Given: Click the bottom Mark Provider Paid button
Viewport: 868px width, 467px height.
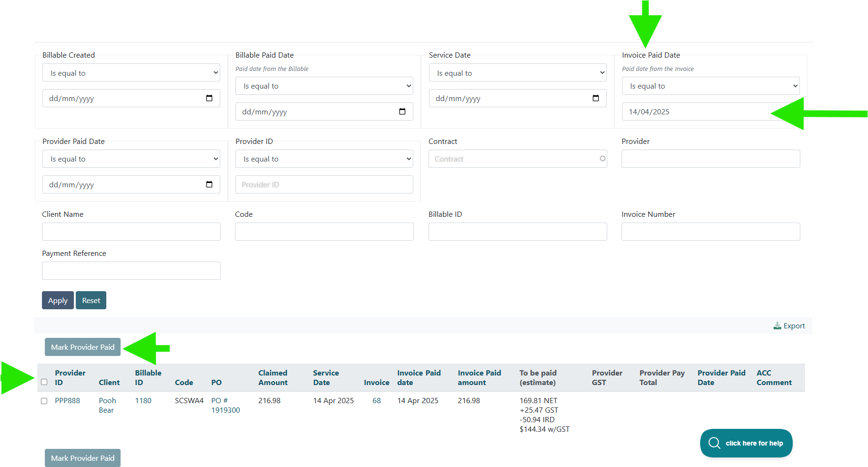Looking at the screenshot, I should click(x=82, y=458).
